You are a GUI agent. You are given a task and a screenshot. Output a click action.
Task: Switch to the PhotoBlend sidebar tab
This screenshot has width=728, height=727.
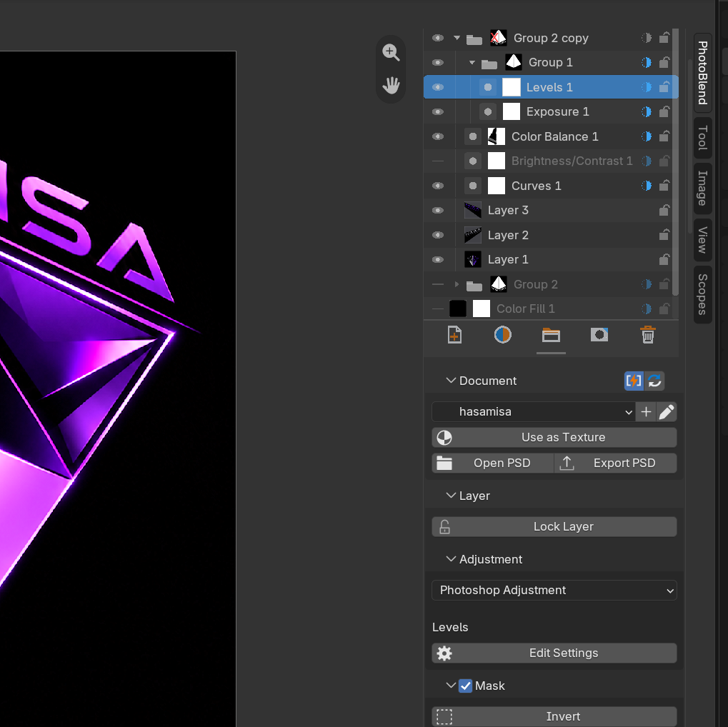(703, 72)
